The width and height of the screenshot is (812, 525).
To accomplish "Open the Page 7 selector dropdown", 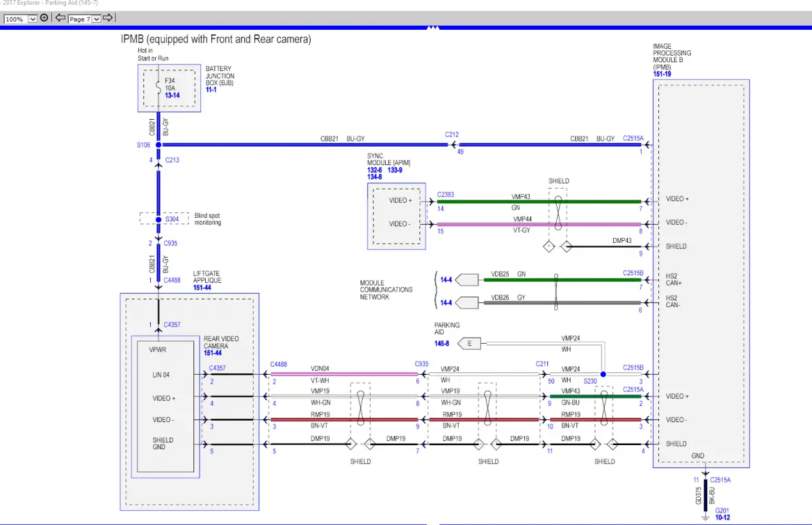I will 84,19.
